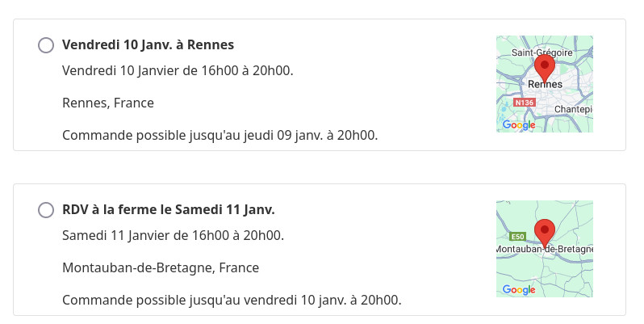Click the red pin on the Rennes map

coord(545,67)
